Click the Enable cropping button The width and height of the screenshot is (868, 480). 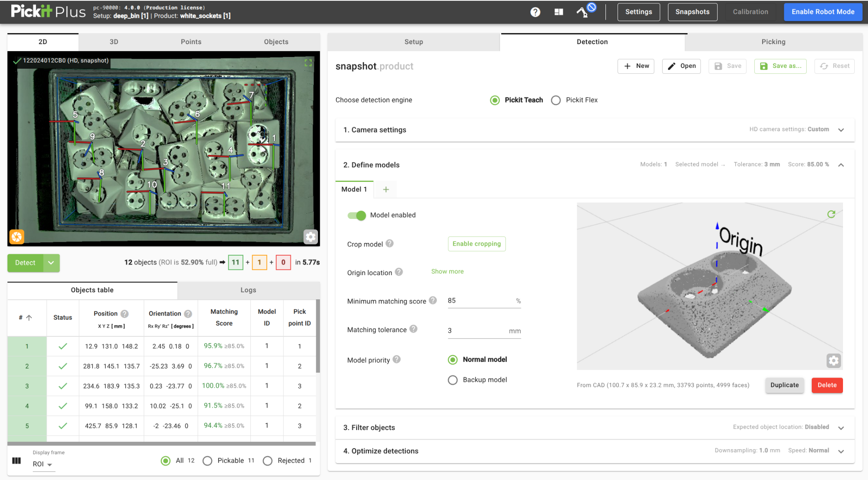pos(476,244)
